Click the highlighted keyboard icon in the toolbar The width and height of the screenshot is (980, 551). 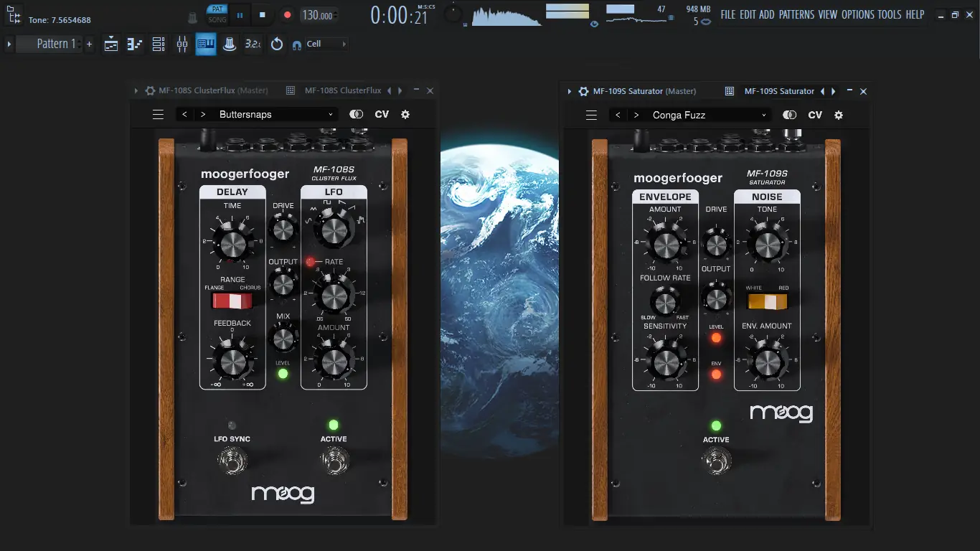tap(206, 44)
